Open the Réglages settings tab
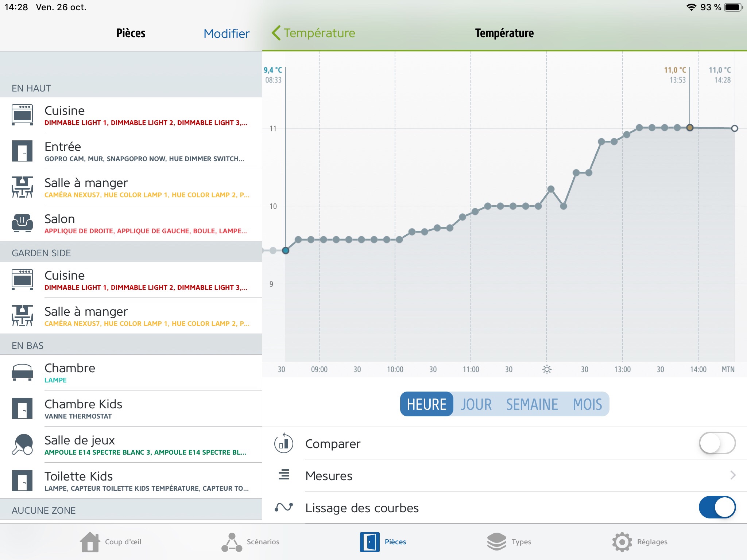 [640, 542]
